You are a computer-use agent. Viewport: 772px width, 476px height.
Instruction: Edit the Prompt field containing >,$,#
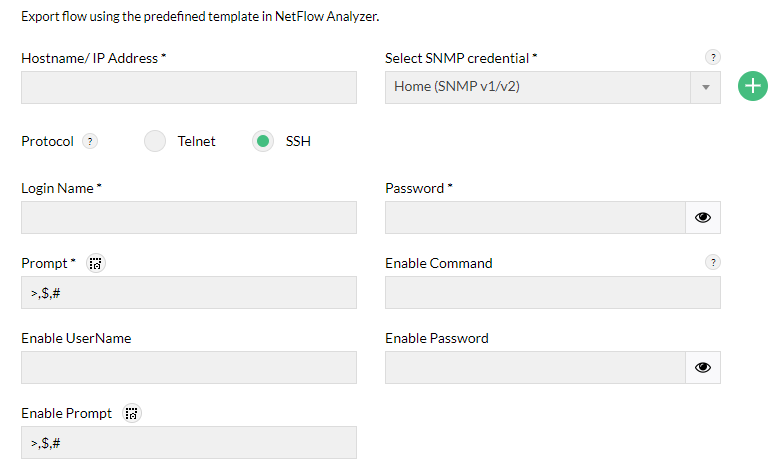tap(189, 292)
